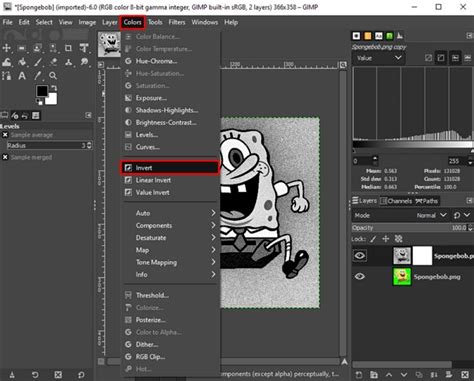The image size is (474, 381).
Task: Toggle lock alpha channel
Action: tap(398, 239)
